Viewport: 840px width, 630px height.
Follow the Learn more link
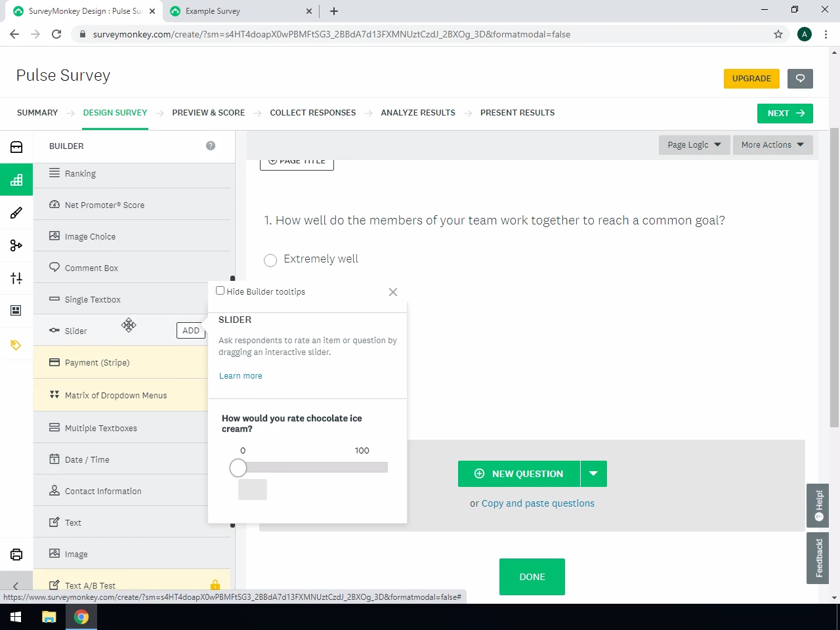point(241,376)
